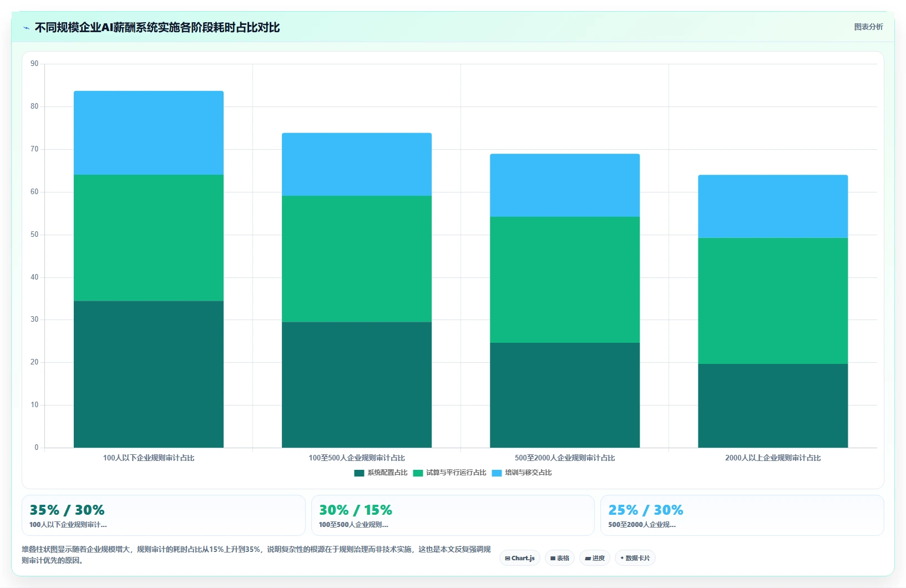Click the 100人以下企业规则审计… card caption

tap(68, 525)
